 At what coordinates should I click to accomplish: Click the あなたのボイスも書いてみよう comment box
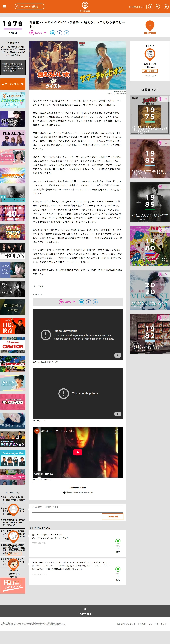pos(78,508)
